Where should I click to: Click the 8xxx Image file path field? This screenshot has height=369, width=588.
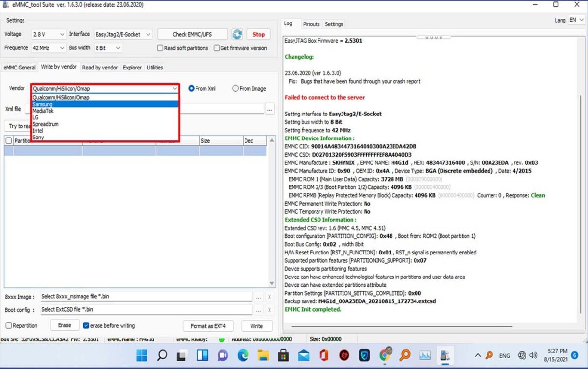pyautogui.click(x=146, y=297)
